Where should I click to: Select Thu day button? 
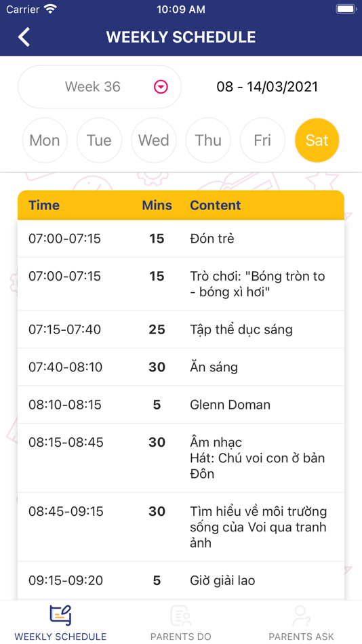click(x=208, y=140)
